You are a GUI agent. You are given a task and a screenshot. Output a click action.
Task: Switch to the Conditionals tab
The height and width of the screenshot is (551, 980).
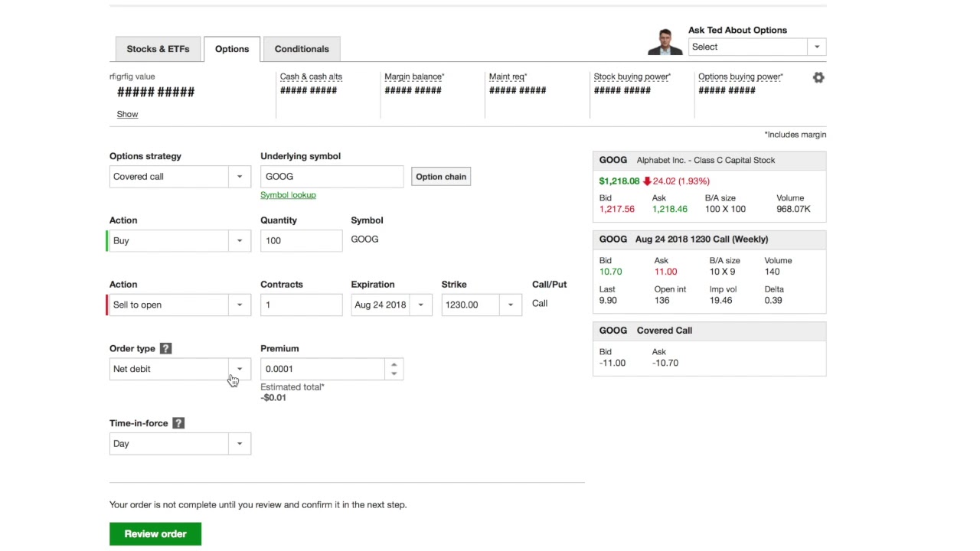(x=302, y=49)
